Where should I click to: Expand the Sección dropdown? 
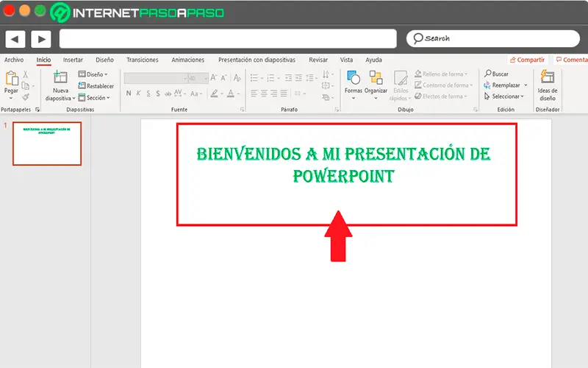(x=96, y=97)
